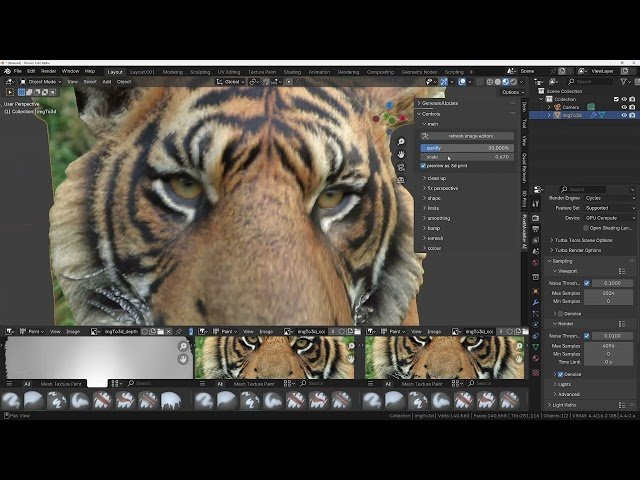Screen dimensions: 640x480
Task: Adjust the scale slider
Action: 467,157
